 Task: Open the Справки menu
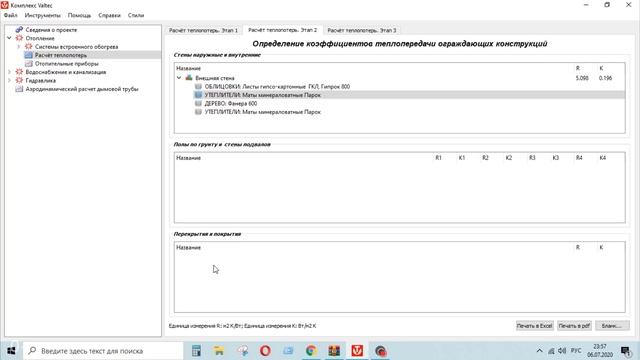tap(109, 15)
